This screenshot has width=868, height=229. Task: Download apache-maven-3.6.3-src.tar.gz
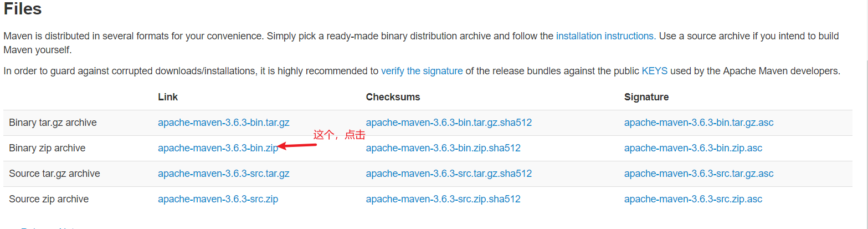coord(224,174)
